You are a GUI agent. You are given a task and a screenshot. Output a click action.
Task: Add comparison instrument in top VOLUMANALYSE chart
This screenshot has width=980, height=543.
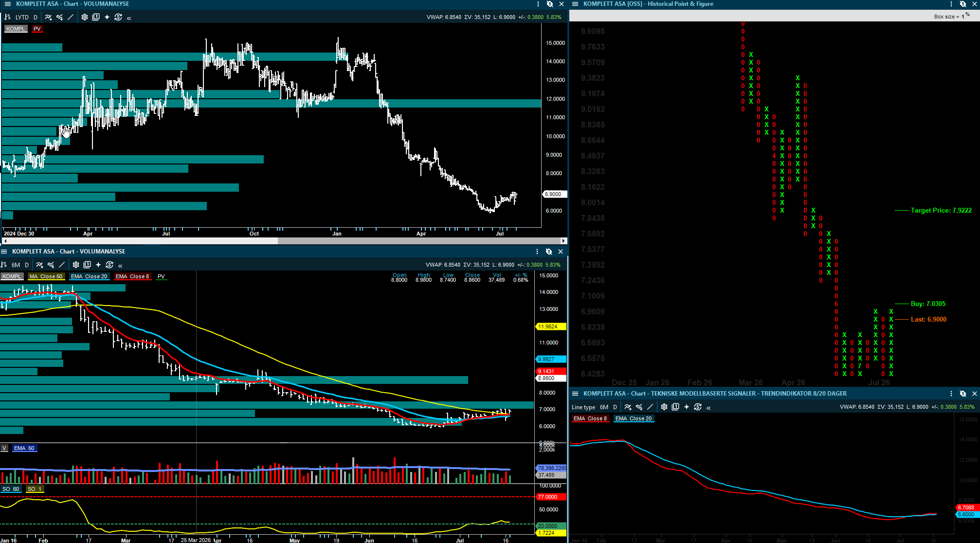[x=59, y=17]
